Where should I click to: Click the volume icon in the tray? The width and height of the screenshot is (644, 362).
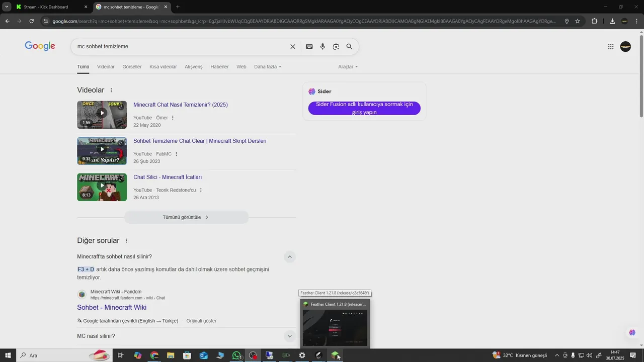(x=589, y=355)
